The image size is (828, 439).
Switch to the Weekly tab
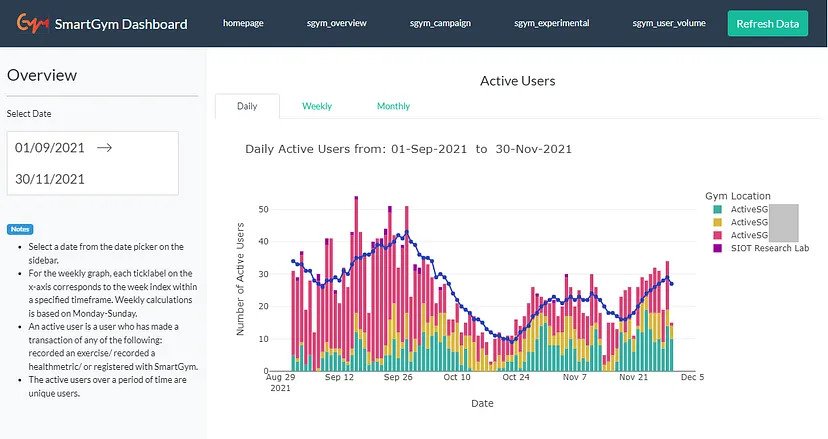click(317, 106)
